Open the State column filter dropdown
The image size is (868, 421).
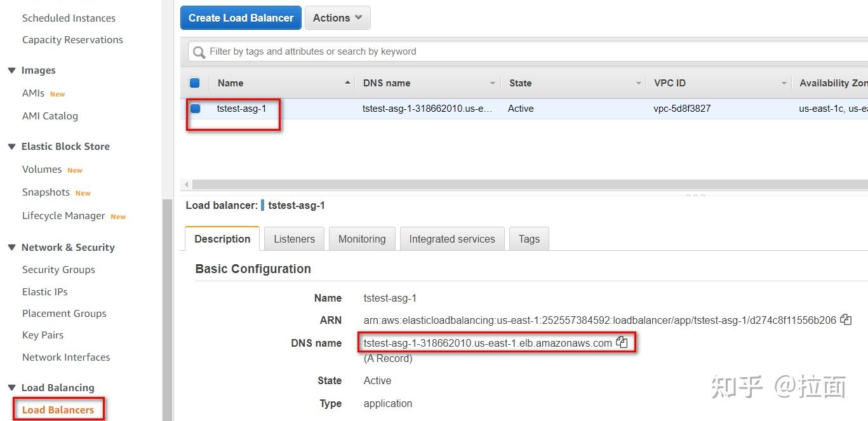pyautogui.click(x=639, y=83)
